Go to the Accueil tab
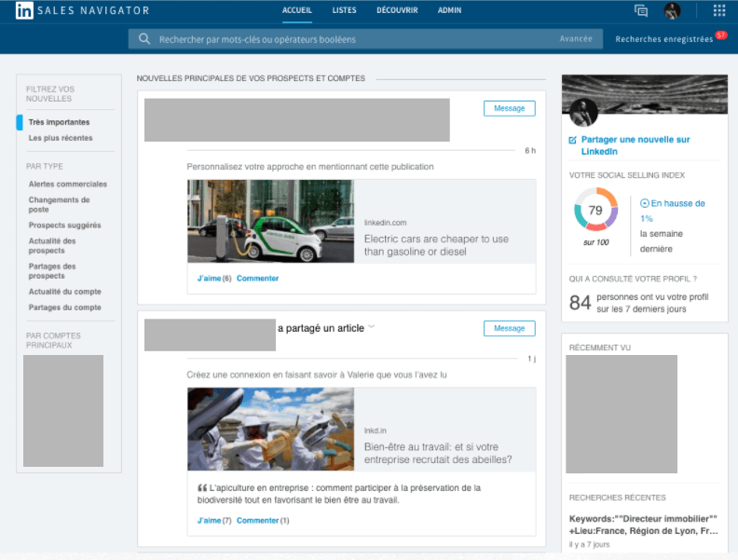This screenshot has width=738, height=560. [x=297, y=10]
